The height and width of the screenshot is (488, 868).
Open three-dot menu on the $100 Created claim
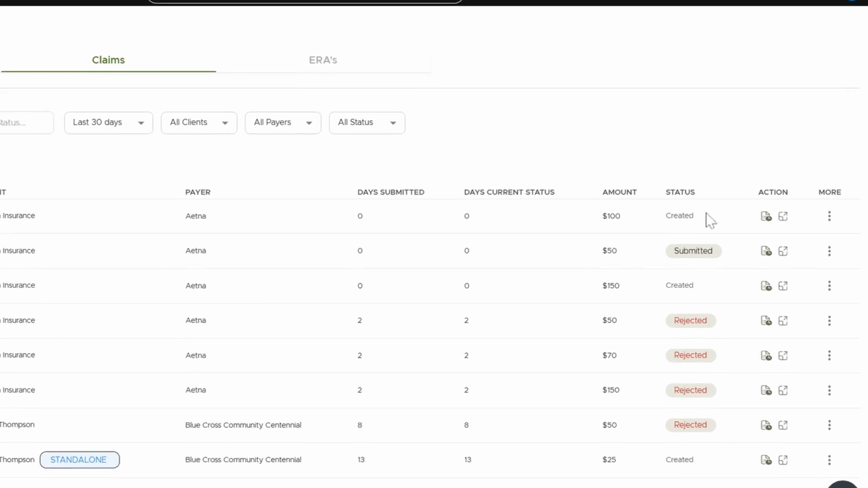point(829,216)
